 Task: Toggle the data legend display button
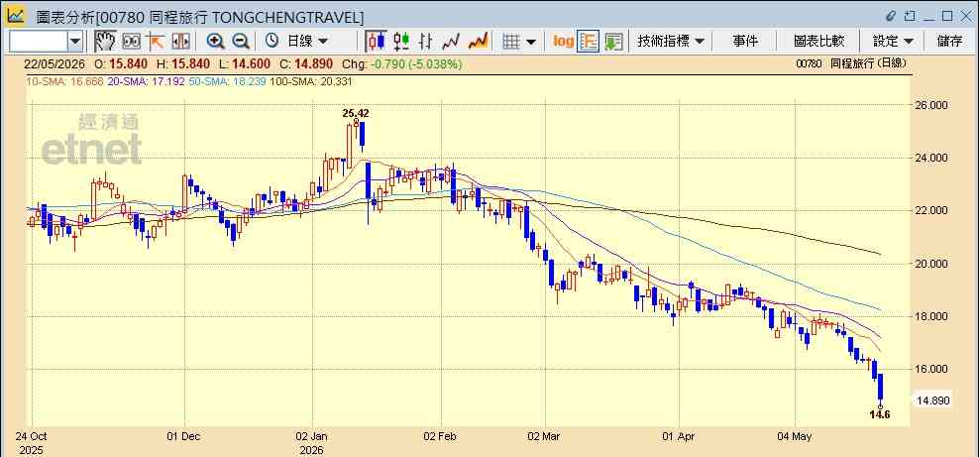click(x=589, y=42)
